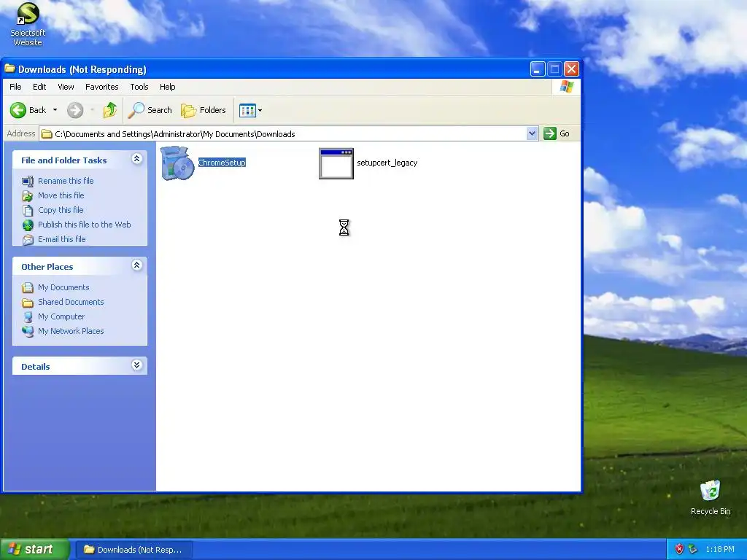Go up one folder level icon
Image resolution: width=747 pixels, height=560 pixels.
pyautogui.click(x=110, y=110)
